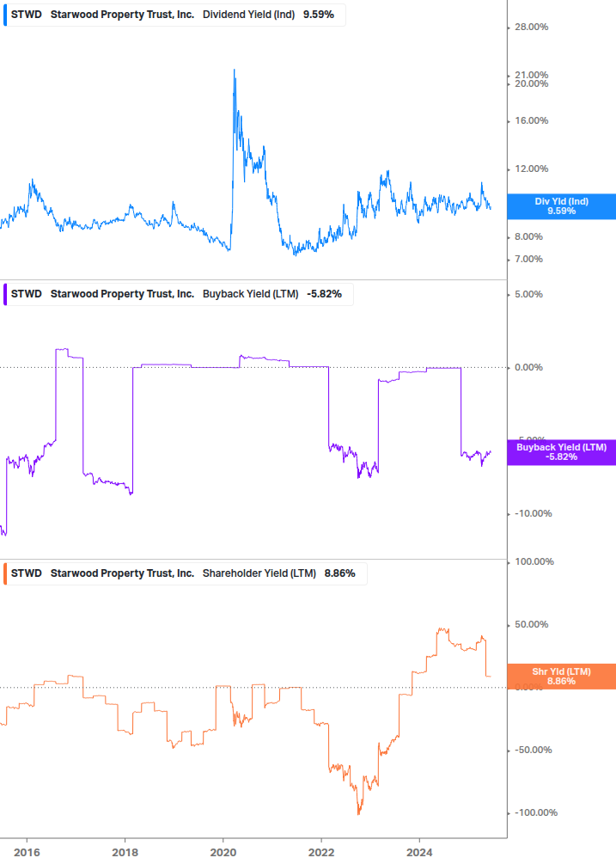
Task: Click the 16.00% axis label
Action: click(531, 120)
